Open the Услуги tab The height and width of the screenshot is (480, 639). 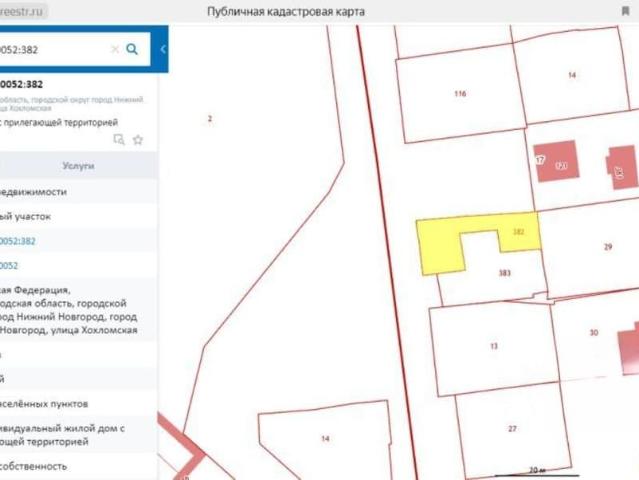point(78,166)
